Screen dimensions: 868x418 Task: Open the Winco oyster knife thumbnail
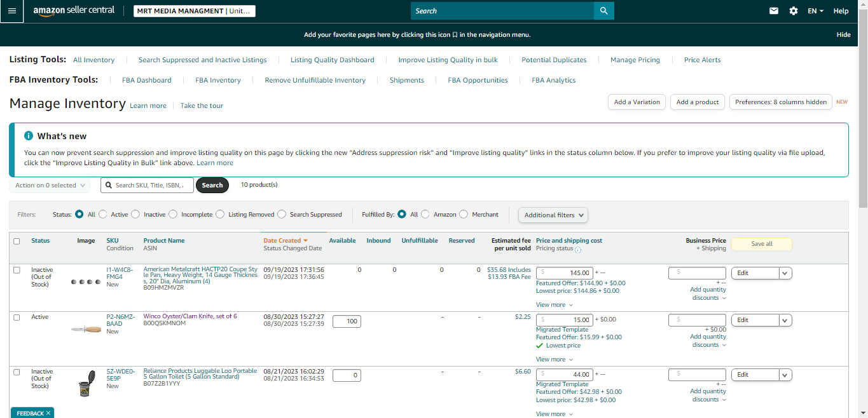click(85, 329)
